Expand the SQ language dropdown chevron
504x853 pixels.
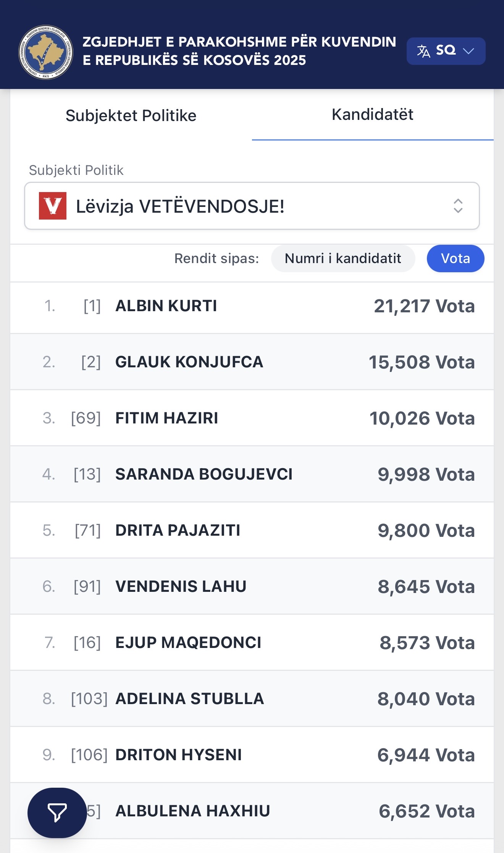[x=468, y=51]
